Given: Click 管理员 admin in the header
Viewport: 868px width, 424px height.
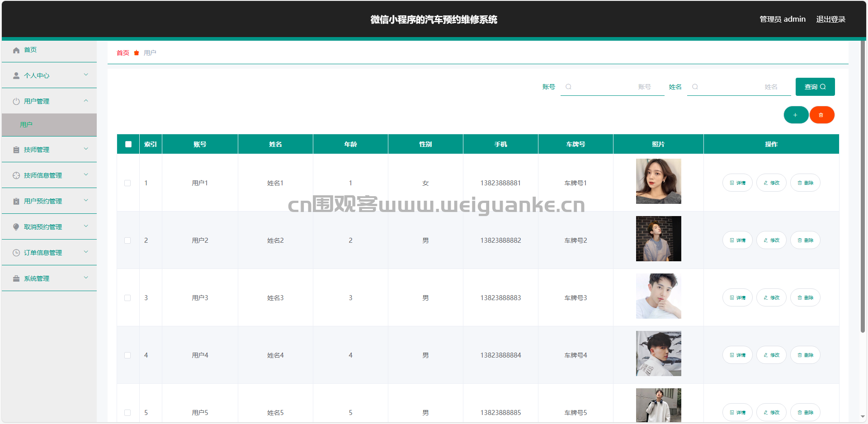Looking at the screenshot, I should click(x=783, y=19).
